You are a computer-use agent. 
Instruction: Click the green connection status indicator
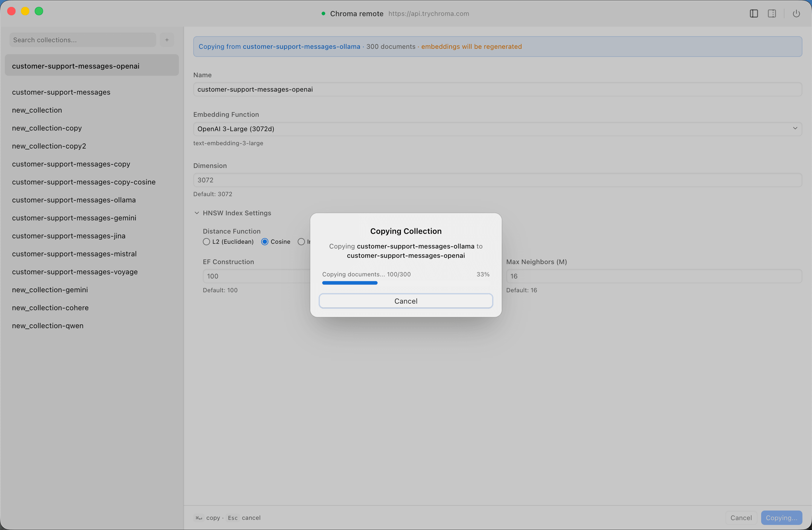click(x=323, y=14)
